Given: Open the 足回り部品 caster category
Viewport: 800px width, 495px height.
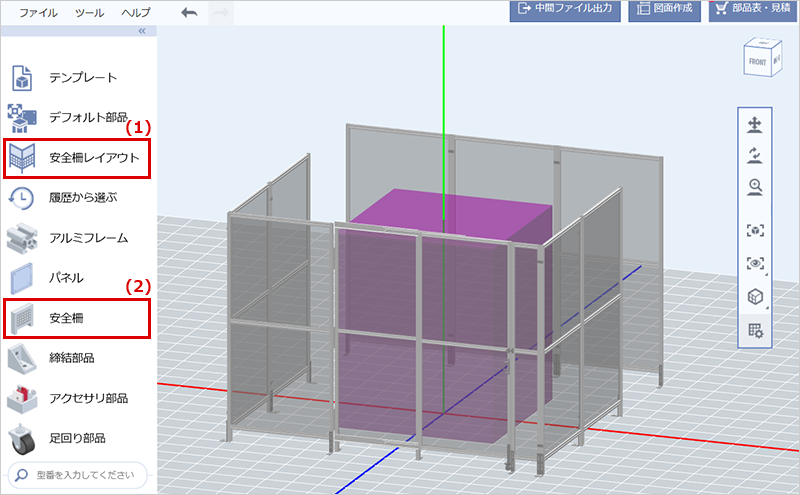Looking at the screenshot, I should 78,438.
